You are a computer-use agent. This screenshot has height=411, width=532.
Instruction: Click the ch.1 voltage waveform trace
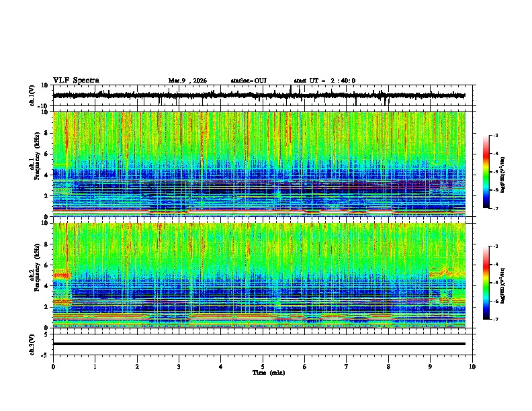click(x=259, y=95)
